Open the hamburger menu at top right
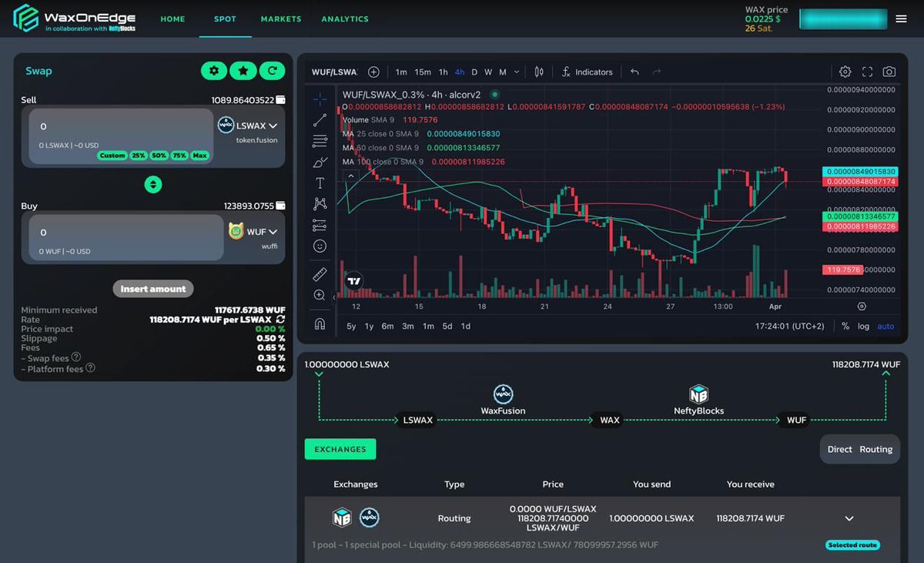924x563 pixels. coord(901,18)
